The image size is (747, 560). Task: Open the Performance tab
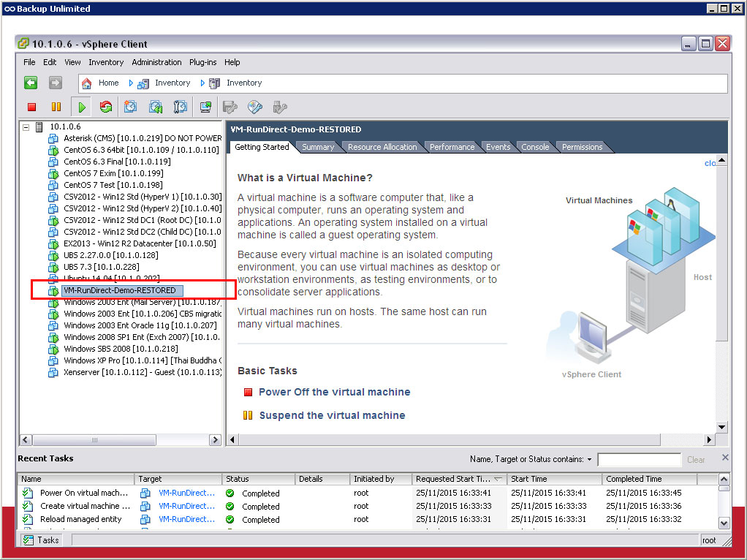tap(452, 147)
